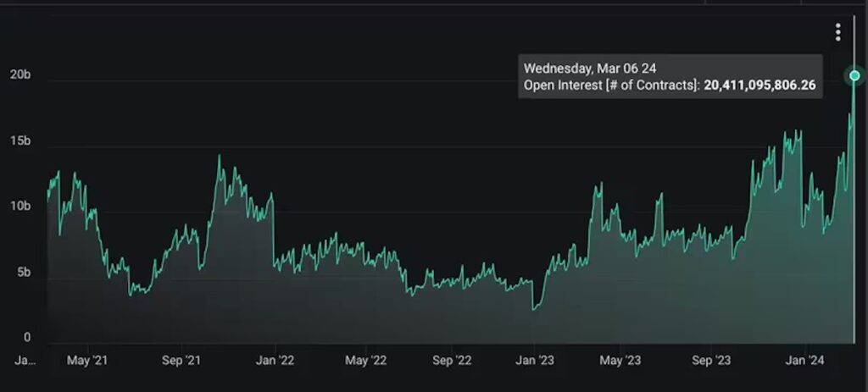Click the '5b' y-axis label

[23, 272]
